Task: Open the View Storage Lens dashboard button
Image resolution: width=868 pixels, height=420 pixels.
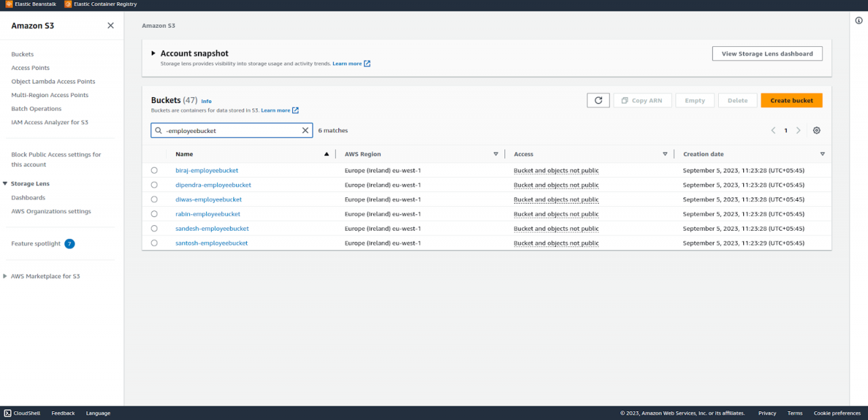Action: (x=767, y=53)
